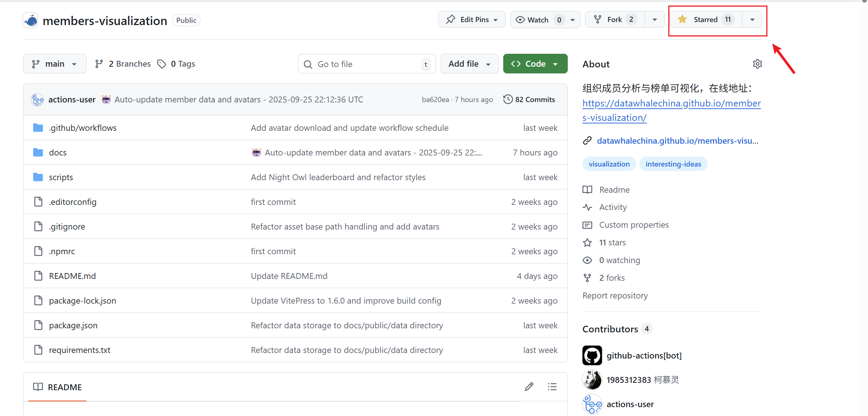Open the README outline list icon
Image resolution: width=868 pixels, height=416 pixels.
552,387
